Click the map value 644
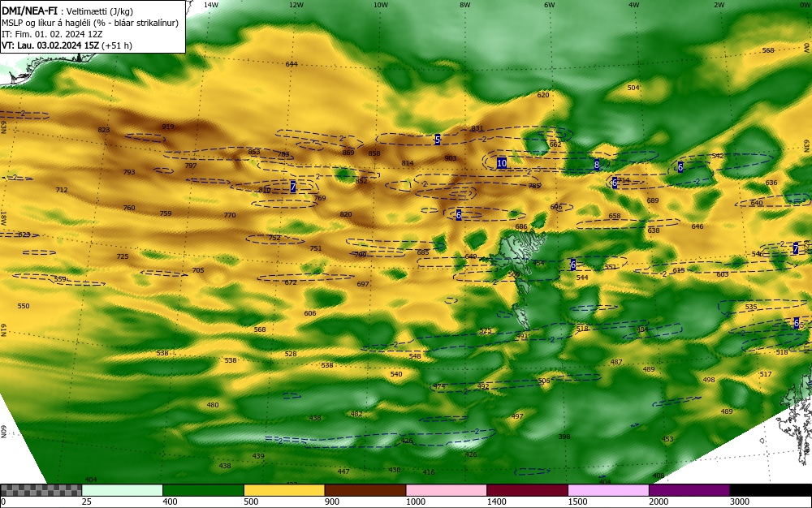Image resolution: width=812 pixels, height=508 pixels. click(x=292, y=64)
